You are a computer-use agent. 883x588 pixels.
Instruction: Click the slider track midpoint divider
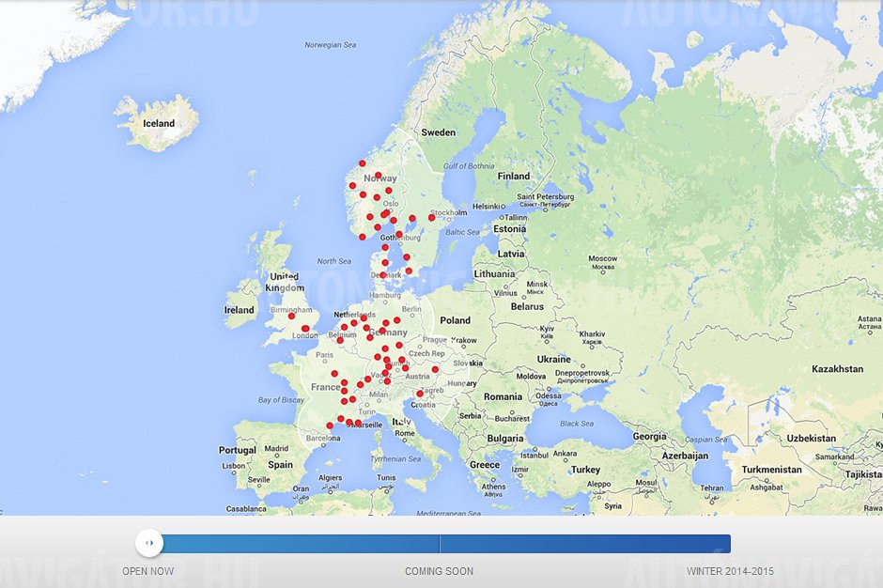click(440, 544)
